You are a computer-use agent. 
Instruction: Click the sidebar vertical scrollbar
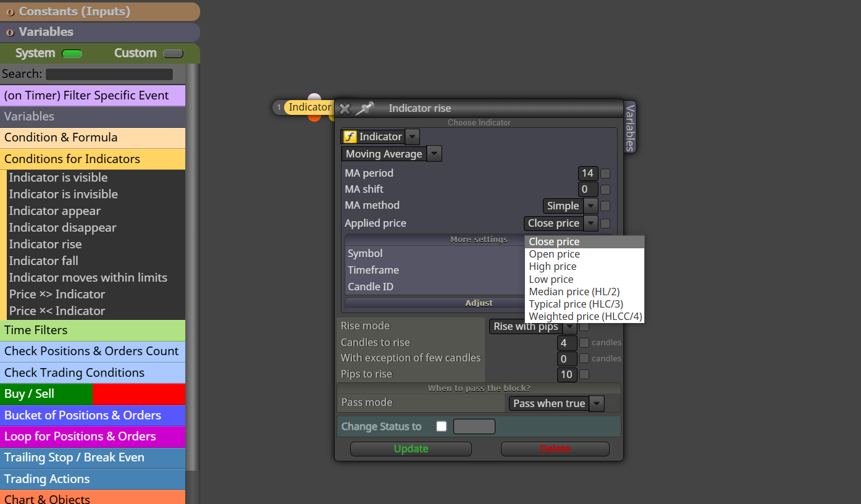(x=193, y=266)
